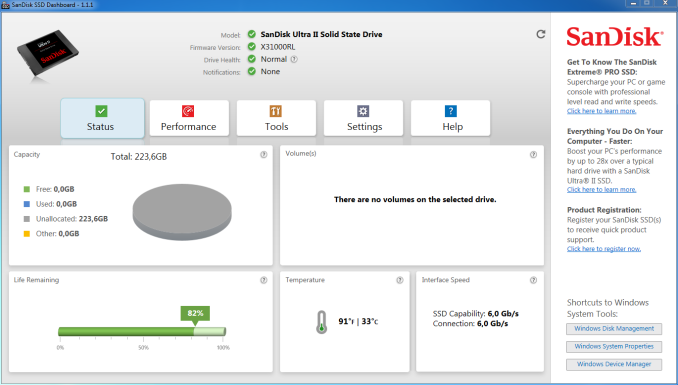Open help for the Interface Speed panel

click(x=533, y=280)
